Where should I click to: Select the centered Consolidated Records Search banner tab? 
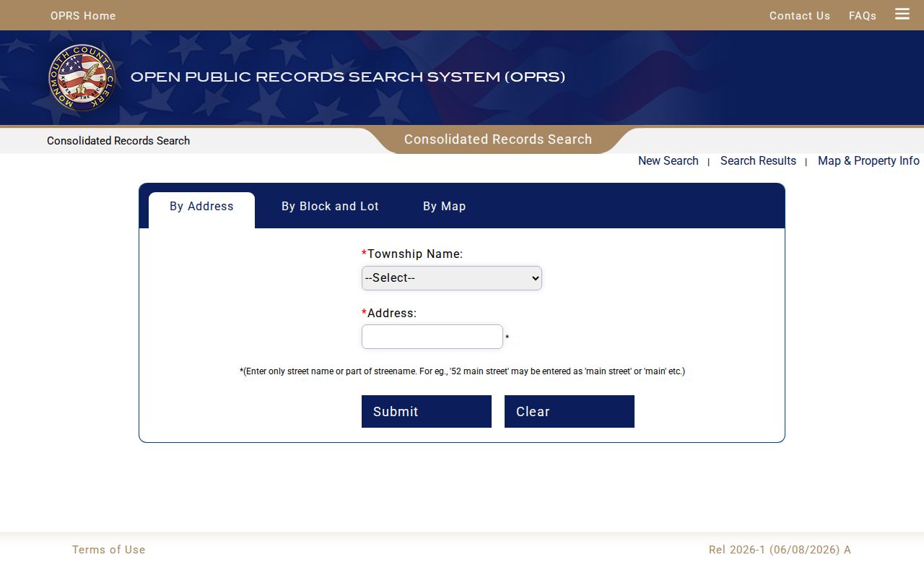click(x=498, y=139)
